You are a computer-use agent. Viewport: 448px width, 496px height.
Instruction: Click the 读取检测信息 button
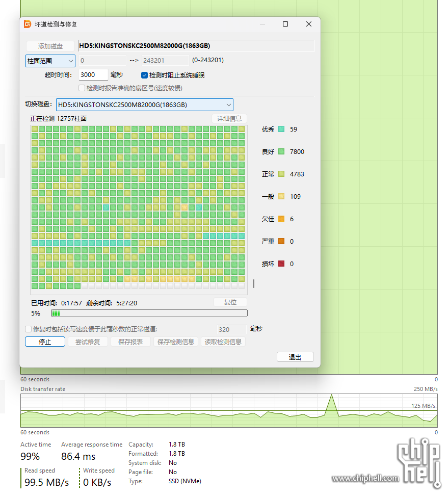[223, 342]
